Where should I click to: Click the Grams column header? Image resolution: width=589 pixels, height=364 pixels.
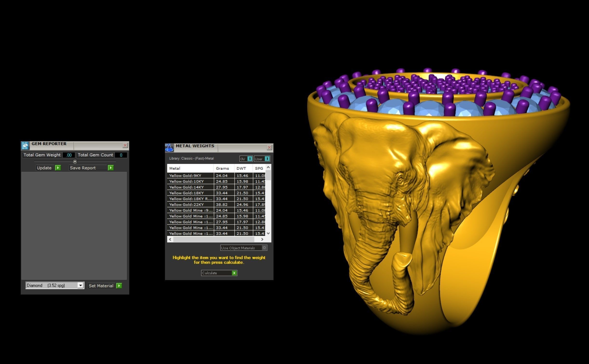(224, 168)
